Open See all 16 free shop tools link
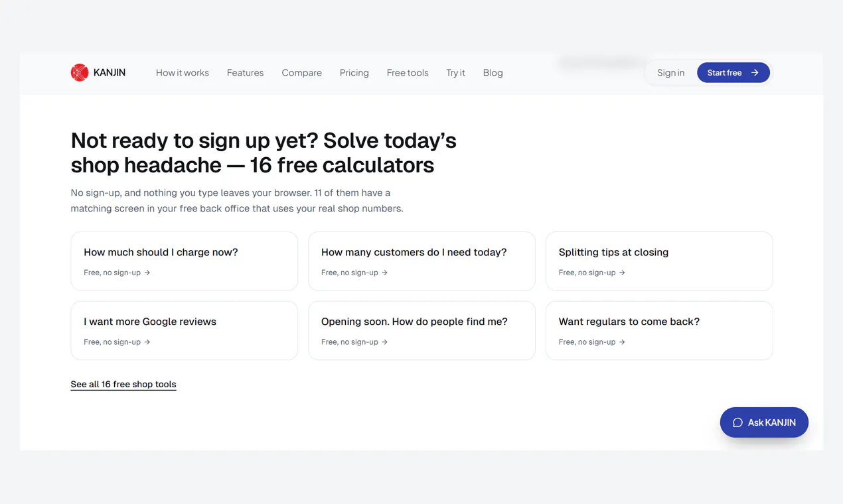 (123, 385)
